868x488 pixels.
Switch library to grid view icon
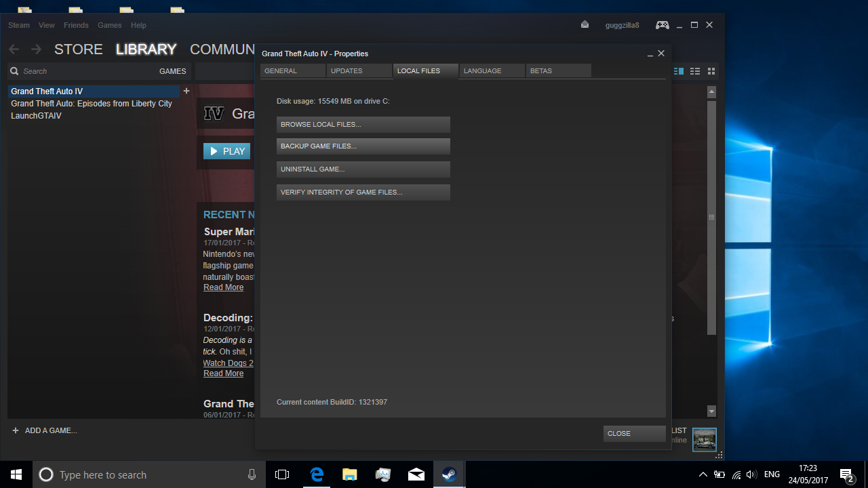[711, 71]
